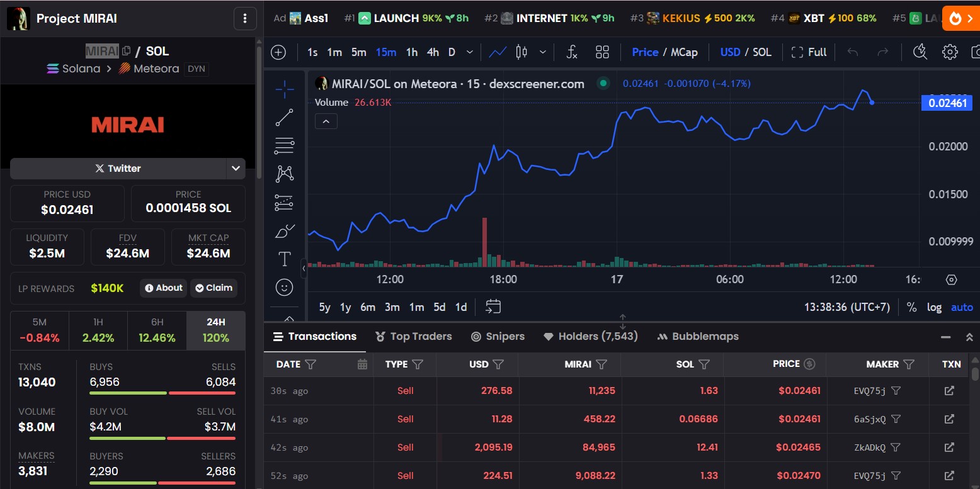Toggle auto scale on chart
The height and width of the screenshot is (489, 980).
click(962, 307)
